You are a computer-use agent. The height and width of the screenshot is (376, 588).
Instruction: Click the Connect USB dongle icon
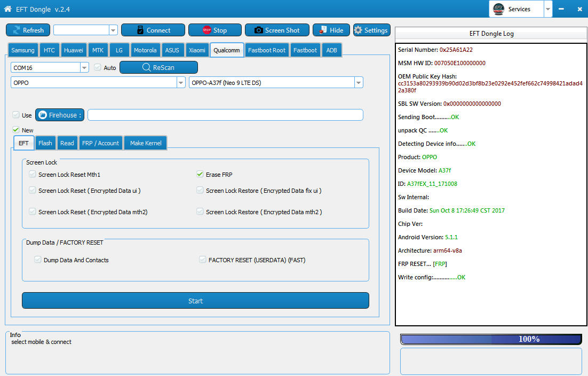pyautogui.click(x=140, y=30)
